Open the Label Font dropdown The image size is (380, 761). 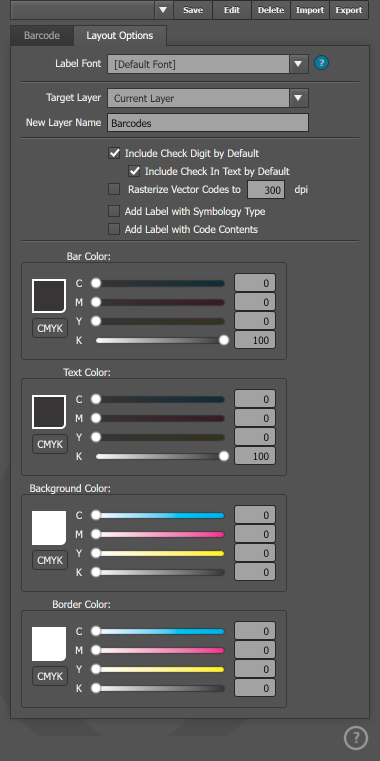pyautogui.click(x=208, y=64)
